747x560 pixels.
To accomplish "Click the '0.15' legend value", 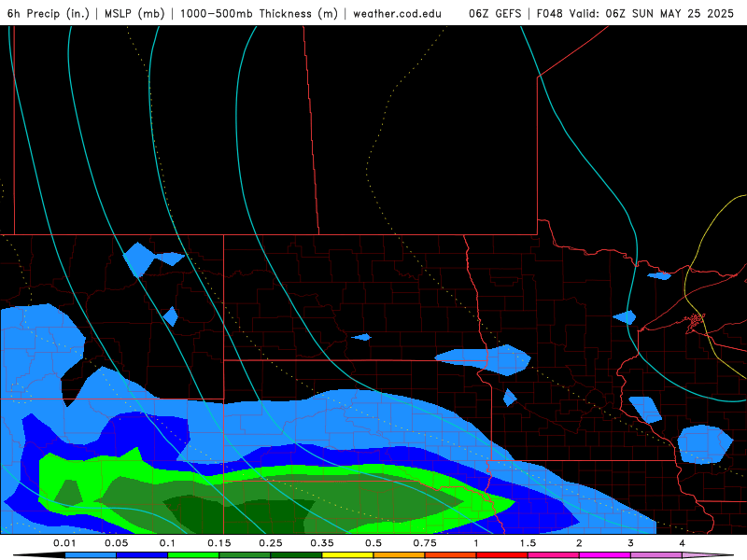I will pyautogui.click(x=219, y=543).
